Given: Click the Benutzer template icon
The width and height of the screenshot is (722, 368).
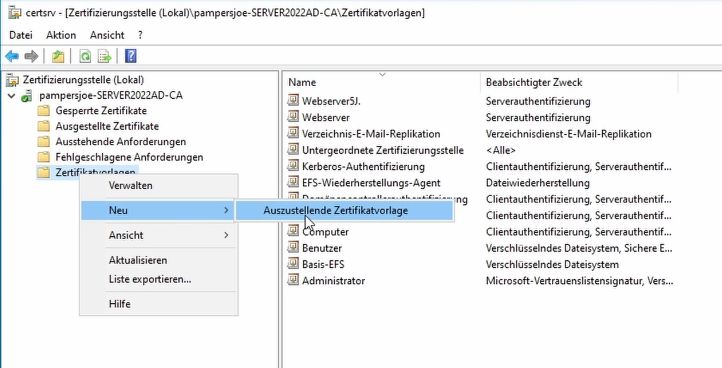Looking at the screenshot, I should 293,247.
